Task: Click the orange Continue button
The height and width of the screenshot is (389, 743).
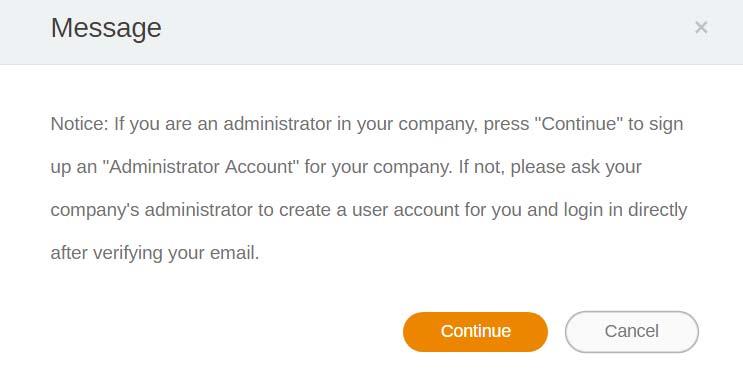Action: tap(475, 332)
